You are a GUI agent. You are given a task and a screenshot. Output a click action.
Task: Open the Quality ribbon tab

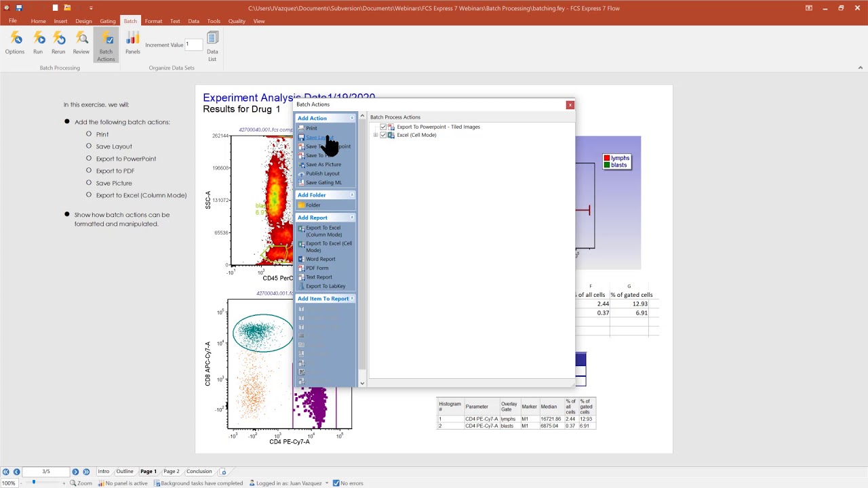coord(237,21)
